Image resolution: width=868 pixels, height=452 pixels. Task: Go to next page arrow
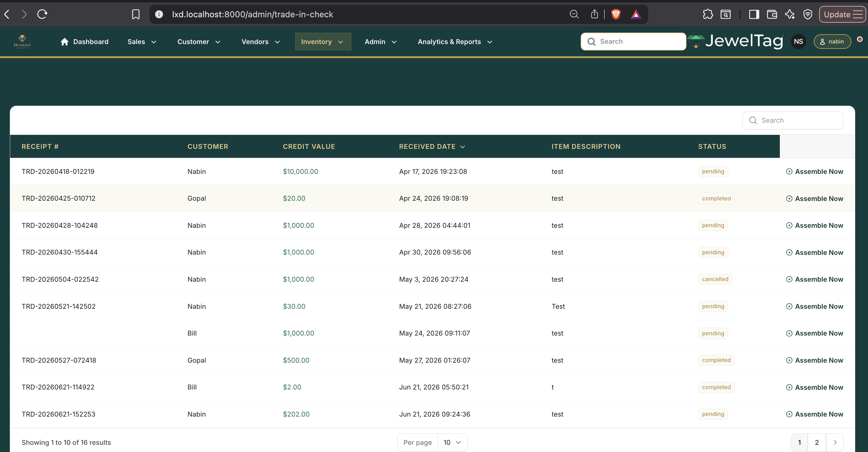[835, 442]
